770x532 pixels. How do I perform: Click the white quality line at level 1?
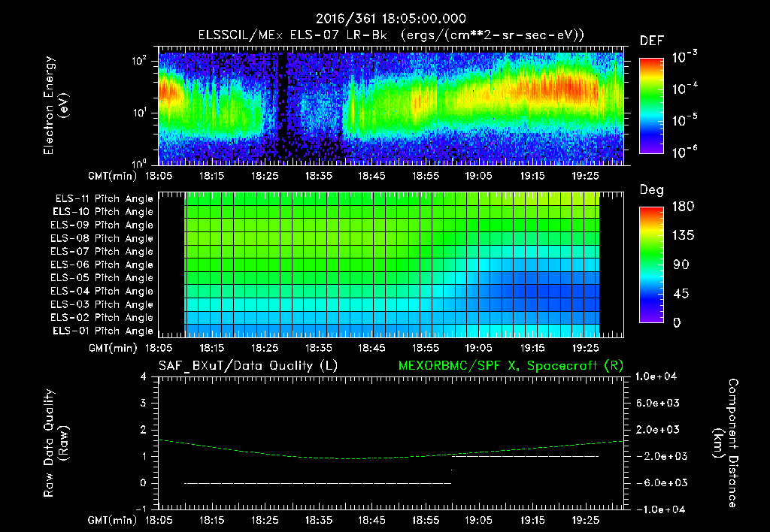pyautogui.click(x=526, y=456)
